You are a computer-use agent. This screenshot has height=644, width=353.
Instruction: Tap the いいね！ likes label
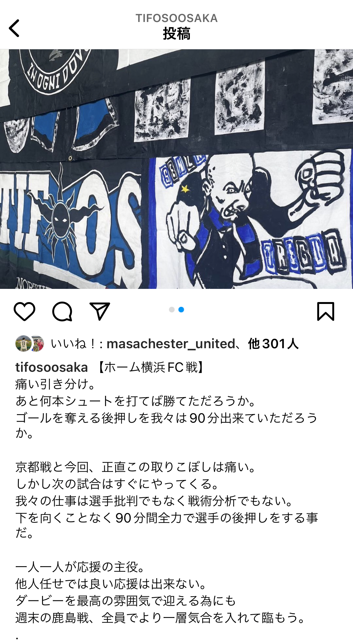[x=73, y=344]
